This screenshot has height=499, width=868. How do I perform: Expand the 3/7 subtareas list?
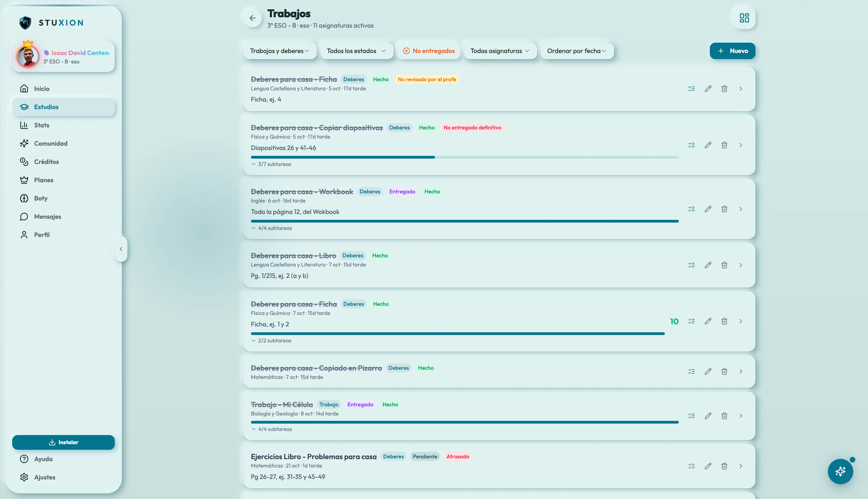point(271,164)
